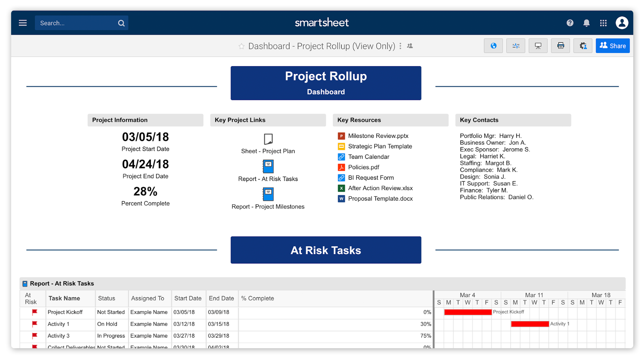644x361 pixels.
Task: Focus the Search input field
Action: [x=82, y=23]
